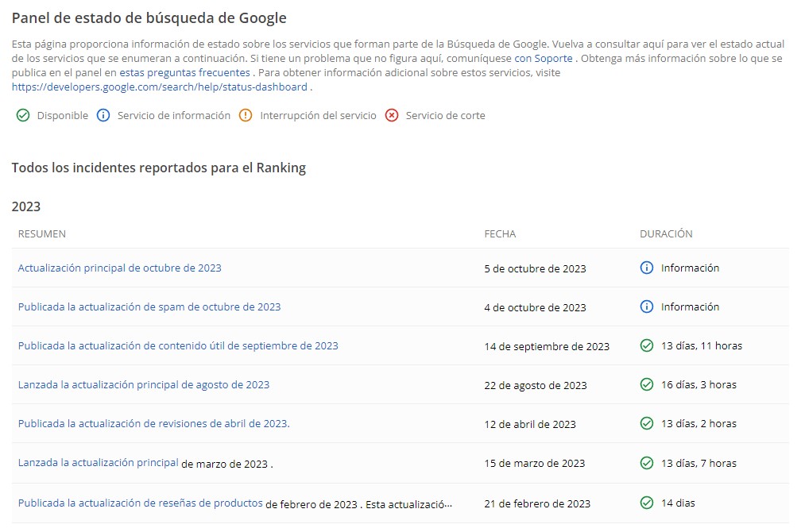Image resolution: width=805 pixels, height=532 pixels.
Task: Click the blue Servicio de información legend icon
Action: click(x=103, y=115)
